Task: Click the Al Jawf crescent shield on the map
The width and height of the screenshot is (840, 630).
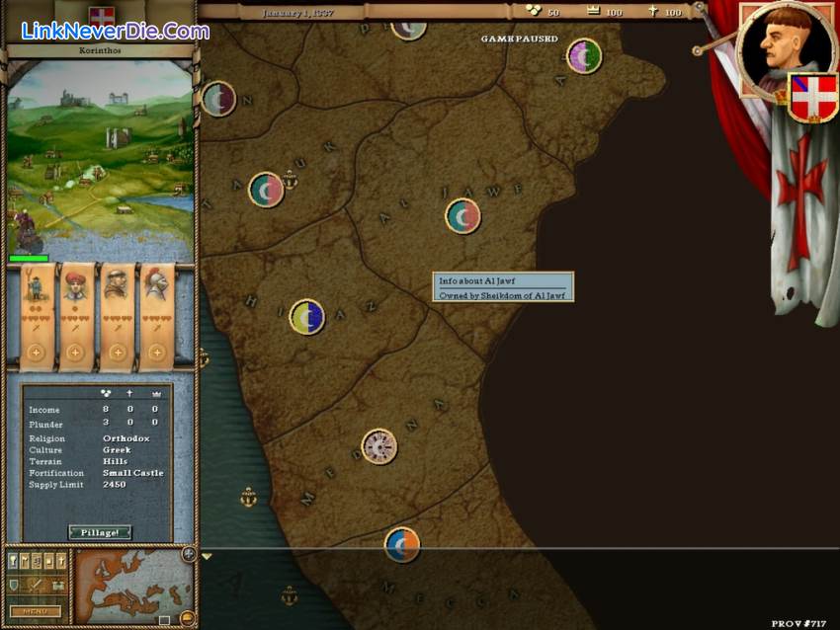Action: [x=462, y=215]
